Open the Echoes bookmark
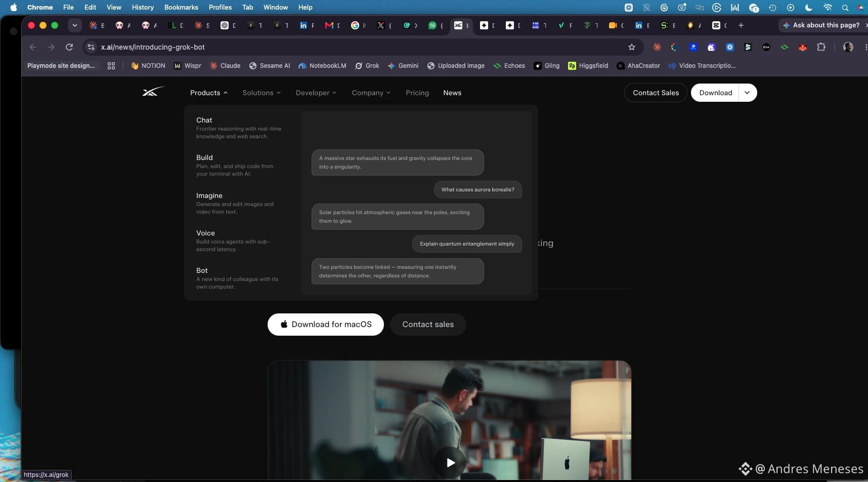The height and width of the screenshot is (482, 868). click(509, 66)
